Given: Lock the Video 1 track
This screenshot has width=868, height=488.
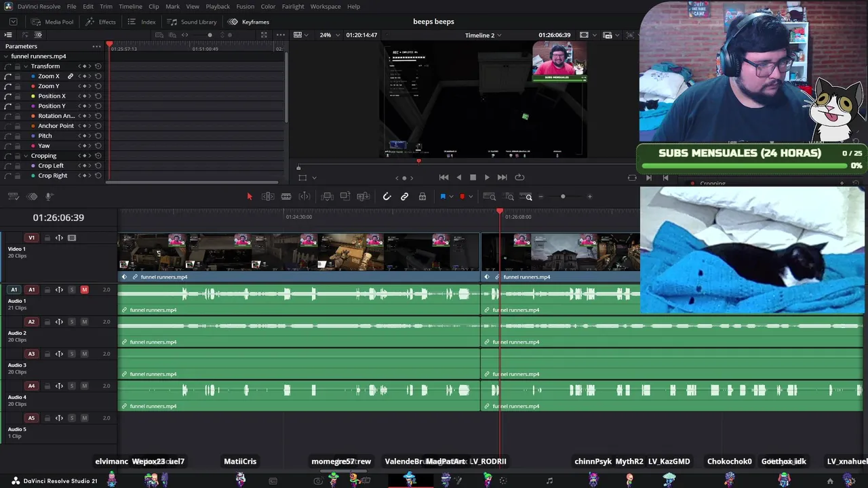Looking at the screenshot, I should [47, 238].
